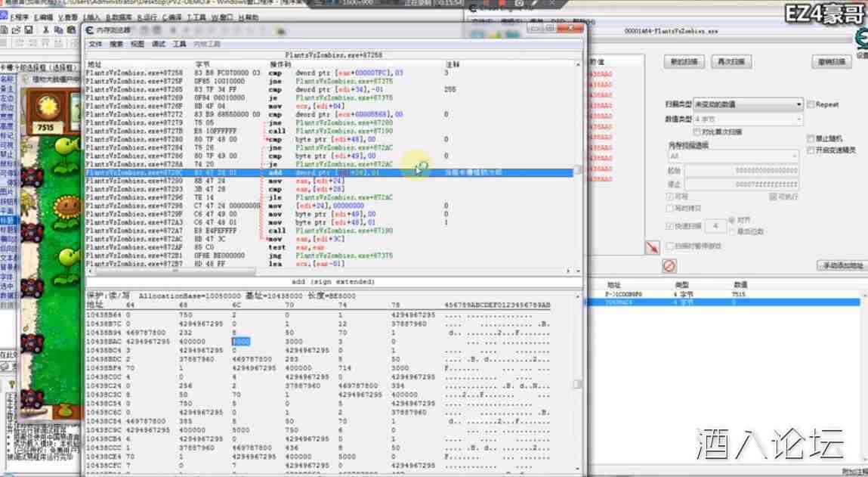Screen dimensions: 868x477
Task: Open the 工具 menu in memory viewer
Action: [x=179, y=45]
